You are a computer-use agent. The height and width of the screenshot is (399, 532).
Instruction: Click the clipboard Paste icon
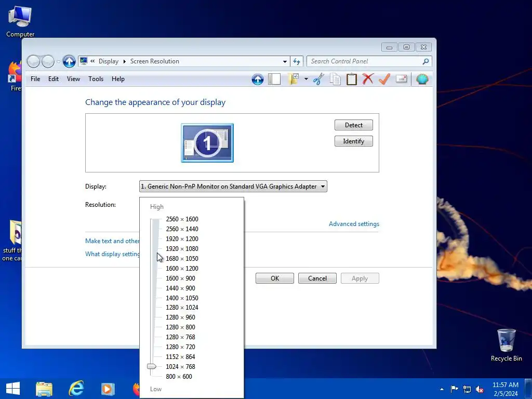[352, 79]
